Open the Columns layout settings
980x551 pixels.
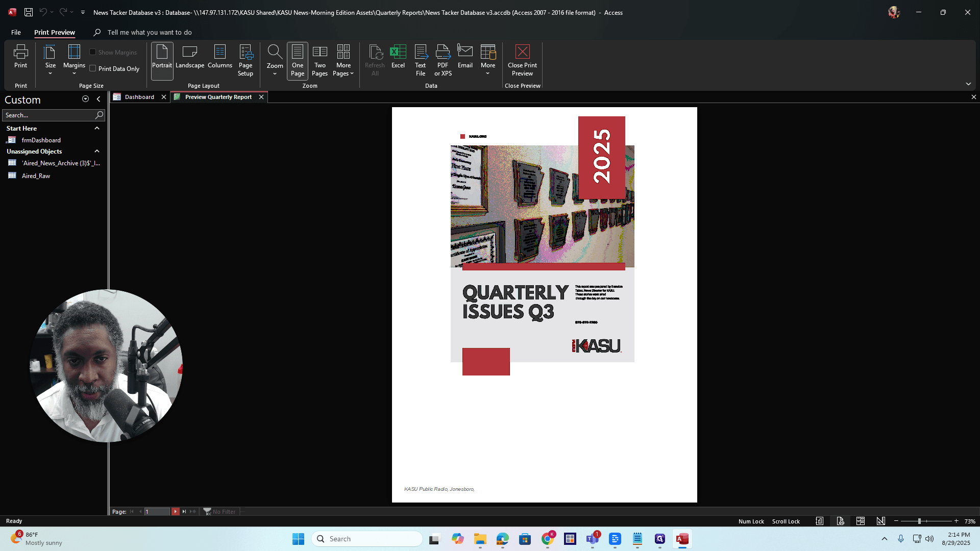(220, 57)
